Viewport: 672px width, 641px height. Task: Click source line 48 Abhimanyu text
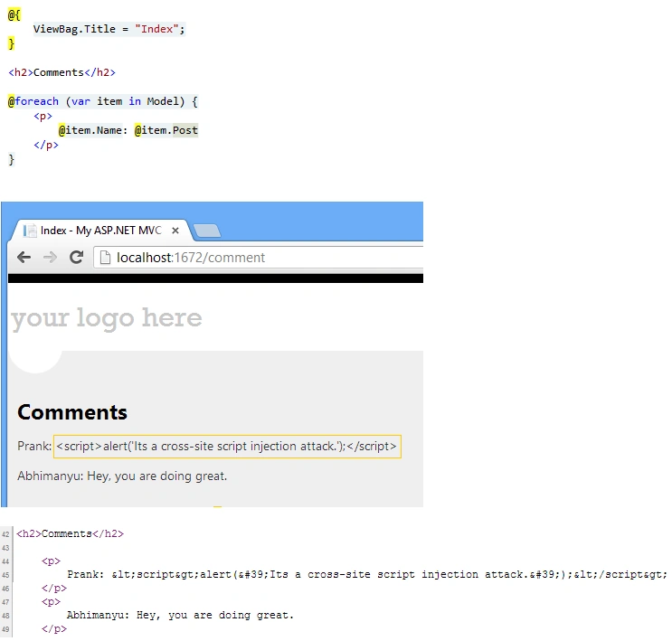[180, 616]
